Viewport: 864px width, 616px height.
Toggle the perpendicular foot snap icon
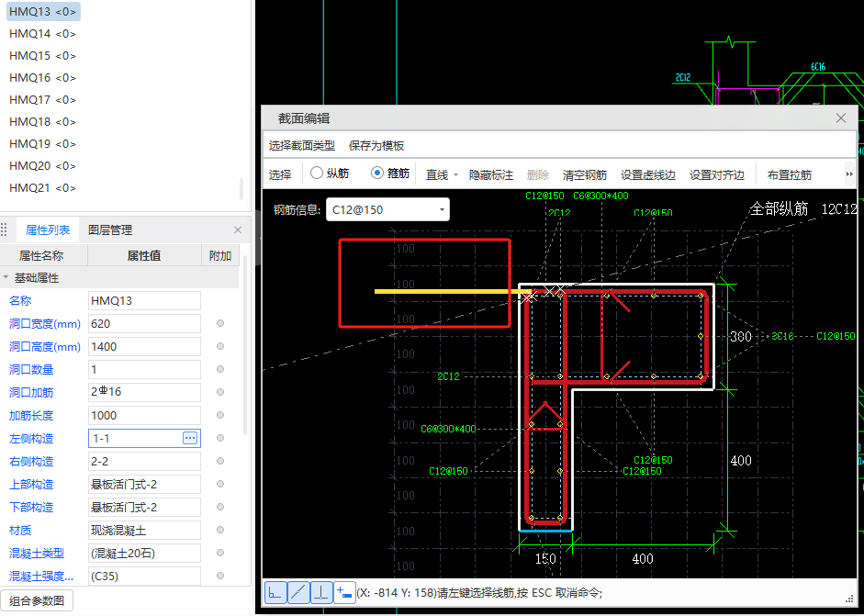(x=321, y=593)
